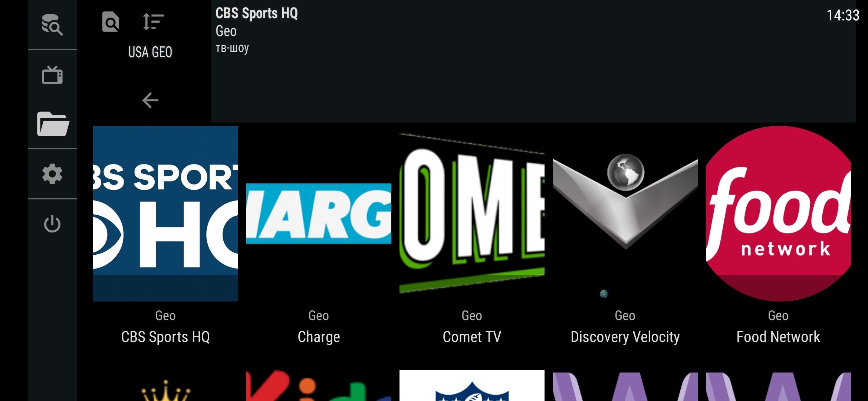Image resolution: width=868 pixels, height=401 pixels.
Task: Click the search icon in sidebar
Action: (52, 25)
